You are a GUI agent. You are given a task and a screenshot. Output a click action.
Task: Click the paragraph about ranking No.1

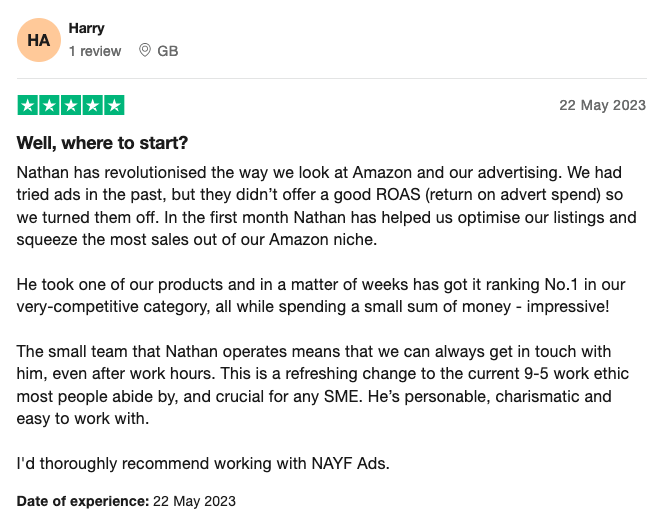pyautogui.click(x=321, y=296)
